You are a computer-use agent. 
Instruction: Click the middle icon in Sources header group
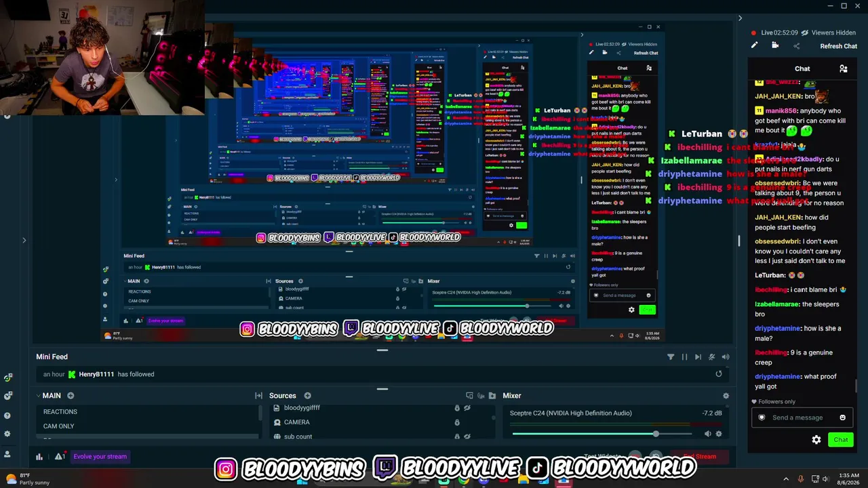(481, 396)
